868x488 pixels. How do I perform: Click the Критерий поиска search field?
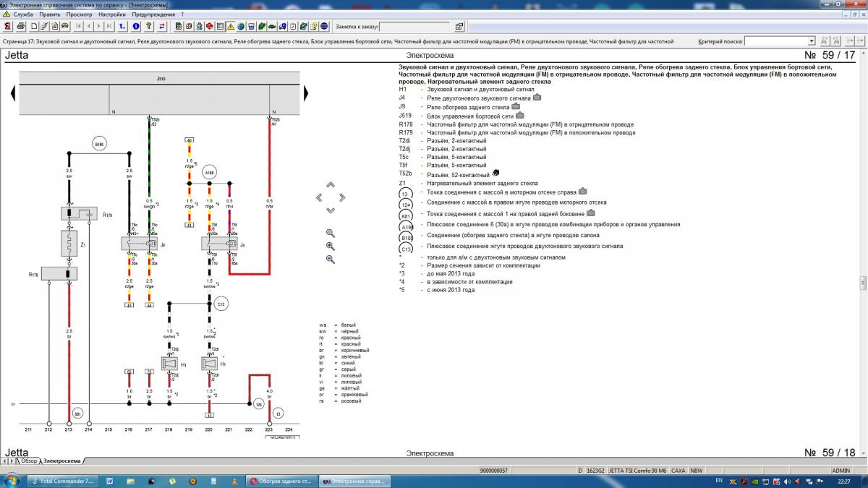(775, 41)
